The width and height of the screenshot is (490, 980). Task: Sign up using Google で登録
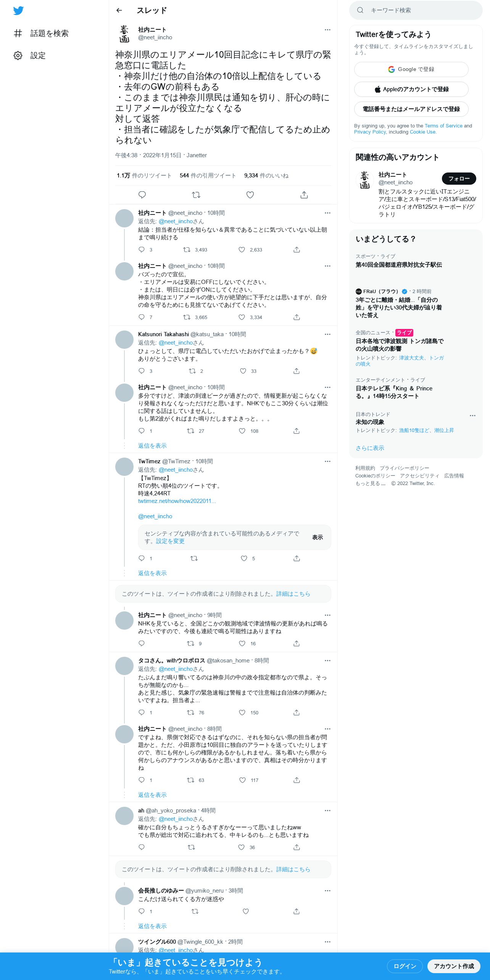[411, 69]
